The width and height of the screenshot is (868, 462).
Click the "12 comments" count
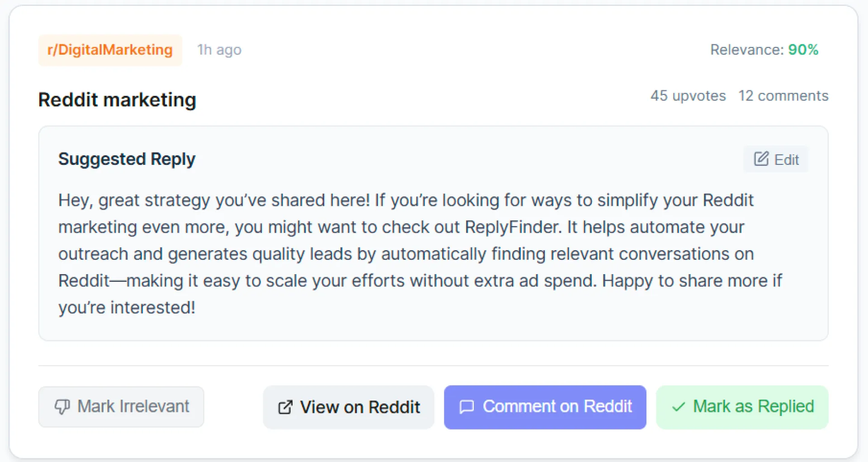[x=783, y=96]
